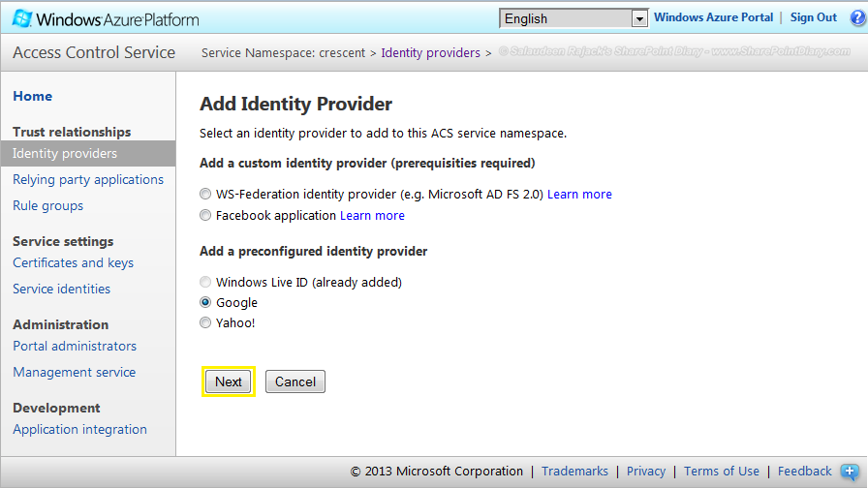
Task: Select Facebook application radio button
Action: click(x=205, y=215)
